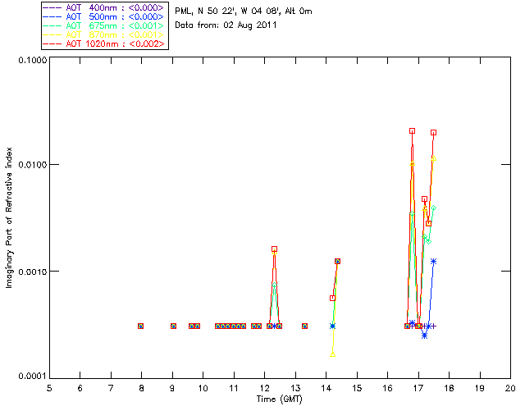Click the blue dashed line sample in legend
This screenshot has width=525, height=420.
point(52,17)
